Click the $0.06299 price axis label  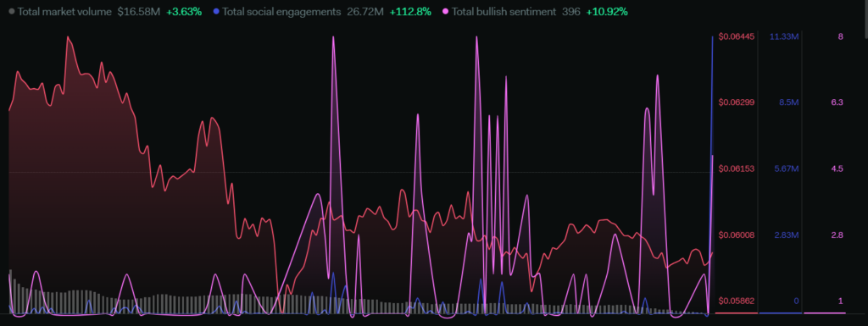(737, 102)
